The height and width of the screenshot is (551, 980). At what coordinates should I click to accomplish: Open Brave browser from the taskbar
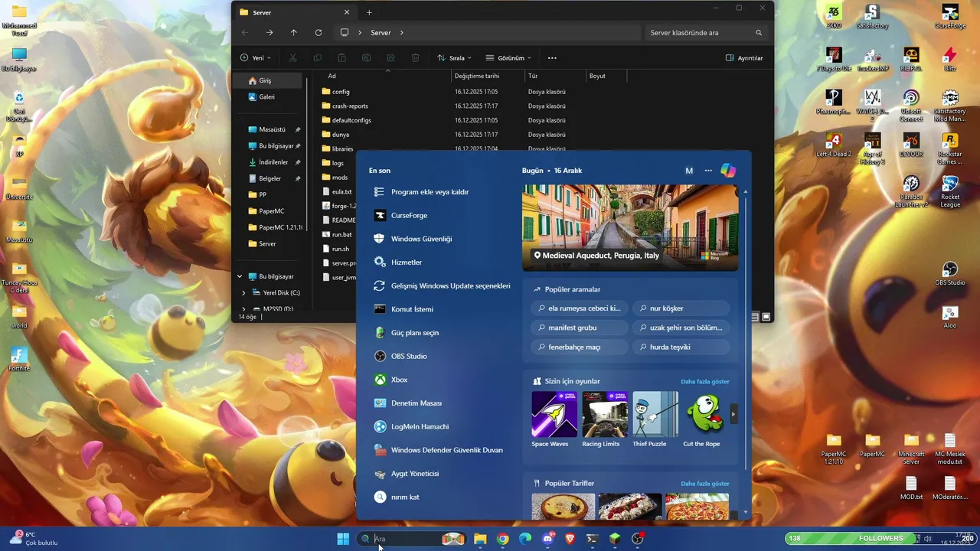click(x=570, y=539)
